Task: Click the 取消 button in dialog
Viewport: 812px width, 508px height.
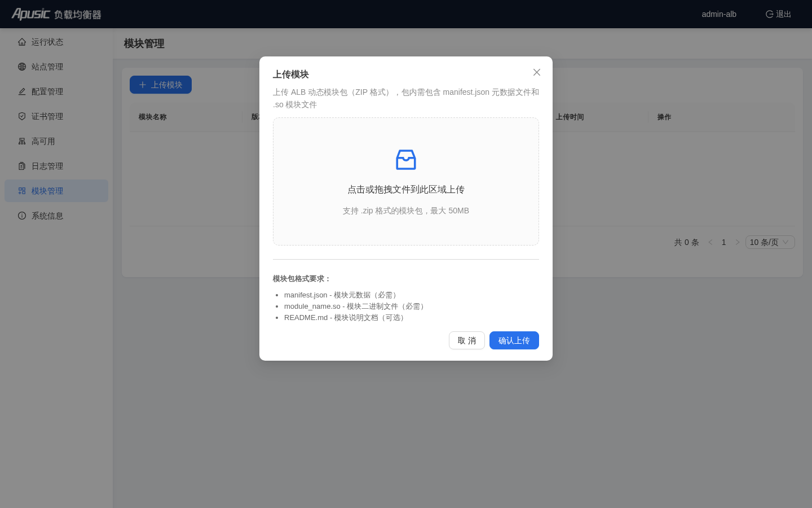Action: (467, 340)
